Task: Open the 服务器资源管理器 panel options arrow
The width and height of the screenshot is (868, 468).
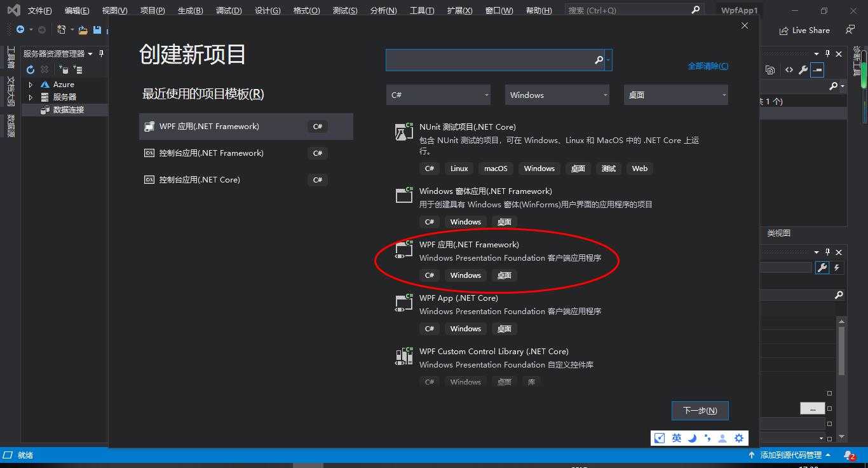Action: pyautogui.click(x=90, y=54)
